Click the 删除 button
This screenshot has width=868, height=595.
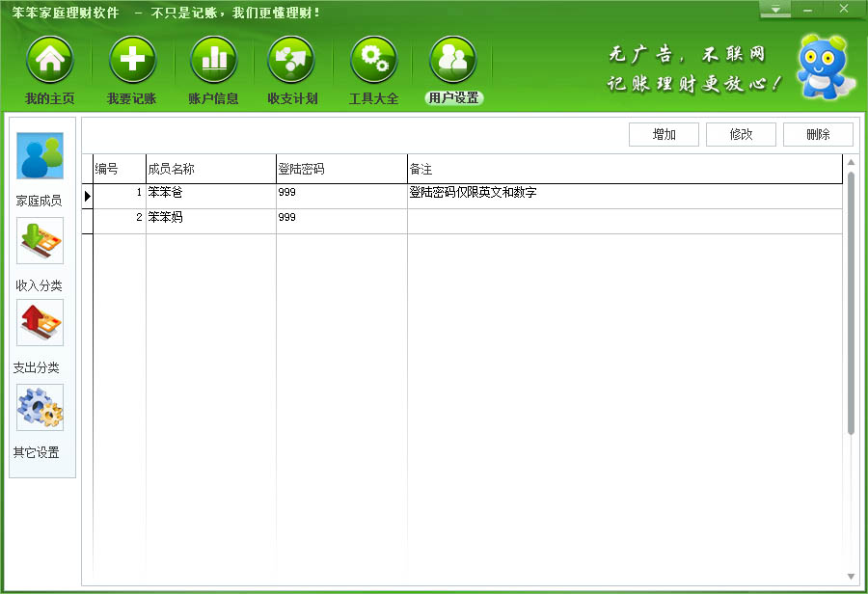[818, 134]
